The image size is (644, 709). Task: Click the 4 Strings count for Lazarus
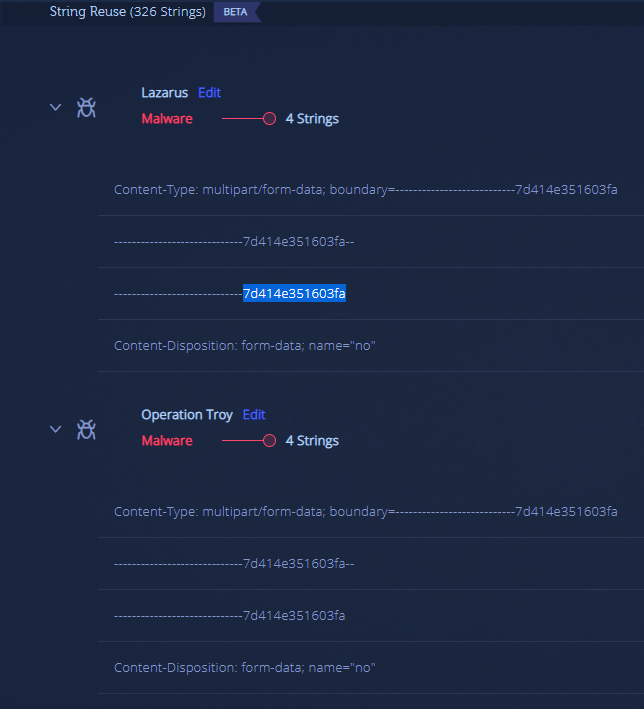(x=312, y=118)
